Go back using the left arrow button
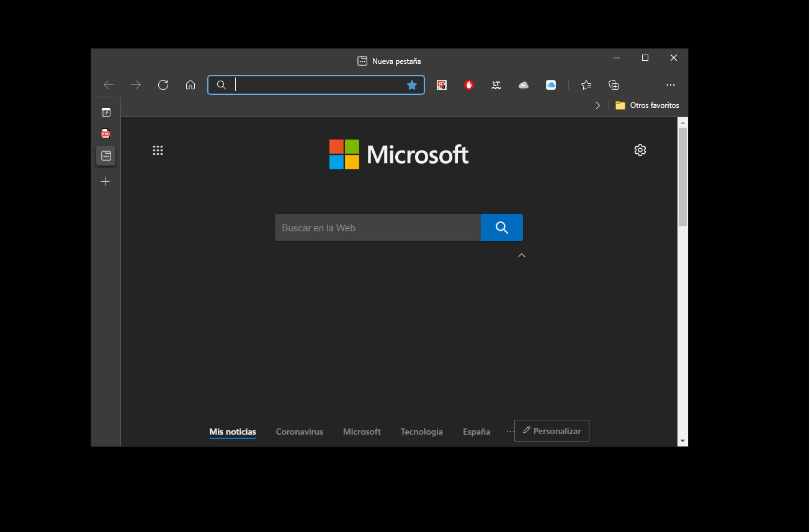Viewport: 809px width, 532px height. (x=109, y=85)
